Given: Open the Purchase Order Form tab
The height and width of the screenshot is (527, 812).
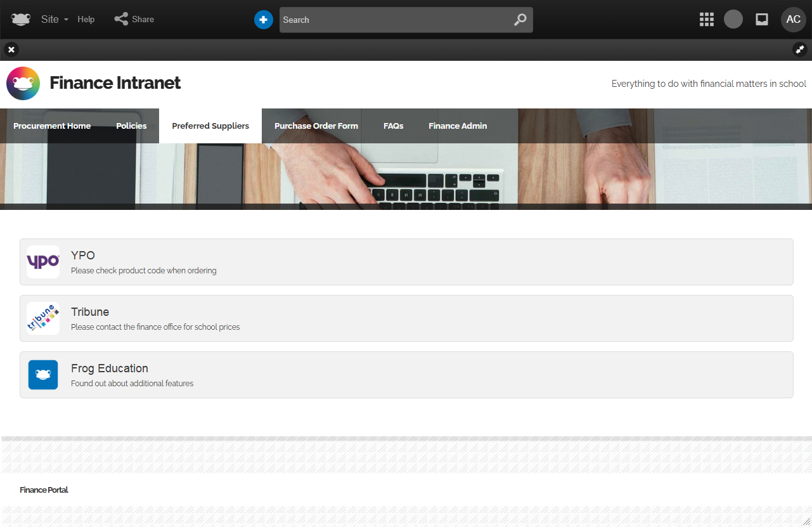Looking at the screenshot, I should pyautogui.click(x=316, y=126).
